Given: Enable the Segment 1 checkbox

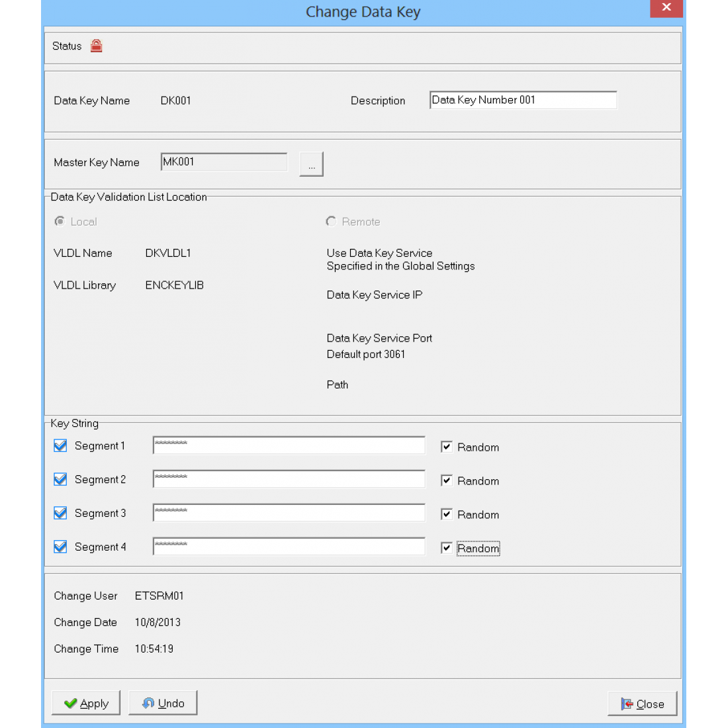Looking at the screenshot, I should click(x=60, y=445).
